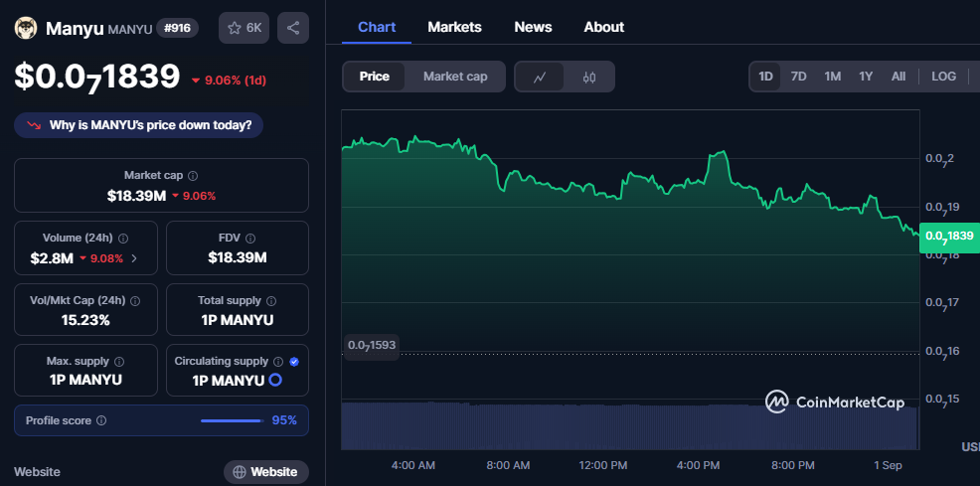Screen dimensions: 980x486
Task: Expand Volume (24h) details arrow
Action: tap(134, 258)
